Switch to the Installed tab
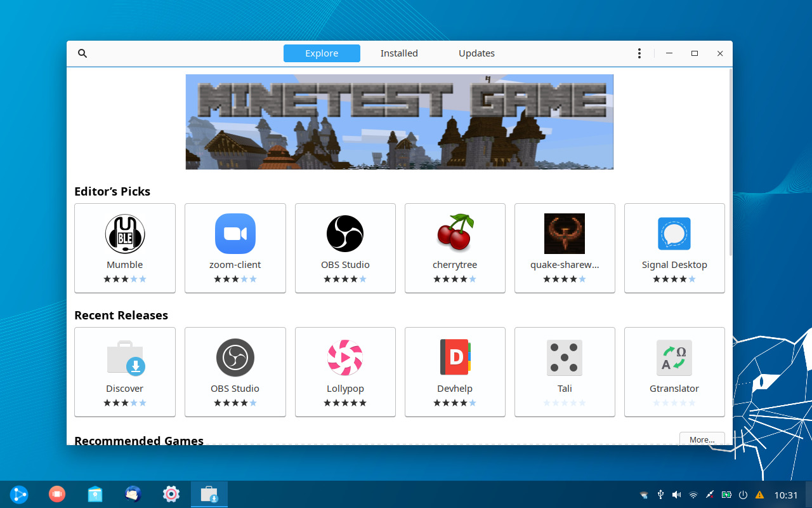Viewport: 812px width, 508px height. point(399,53)
